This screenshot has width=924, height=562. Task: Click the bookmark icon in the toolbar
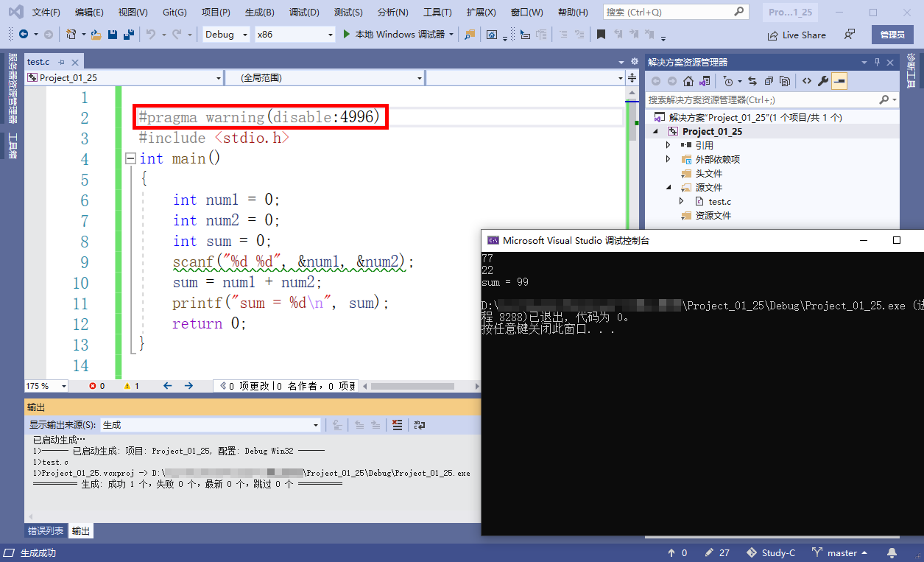point(601,35)
